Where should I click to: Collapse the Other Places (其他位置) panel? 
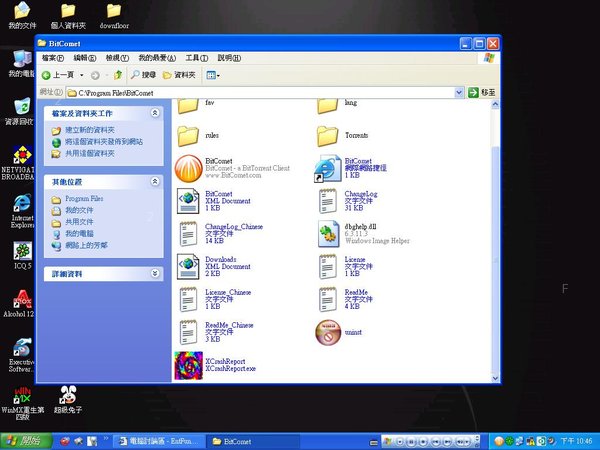[155, 181]
